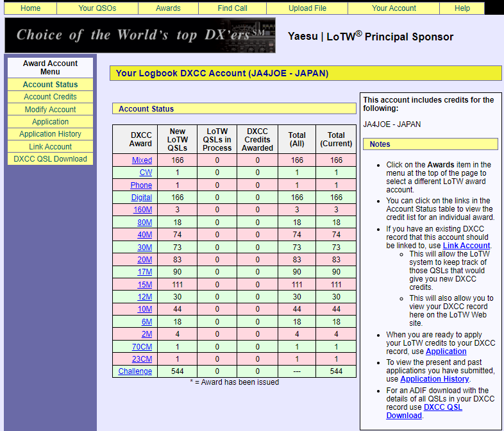Open DXCC QSL Download link in Notes

click(424, 411)
